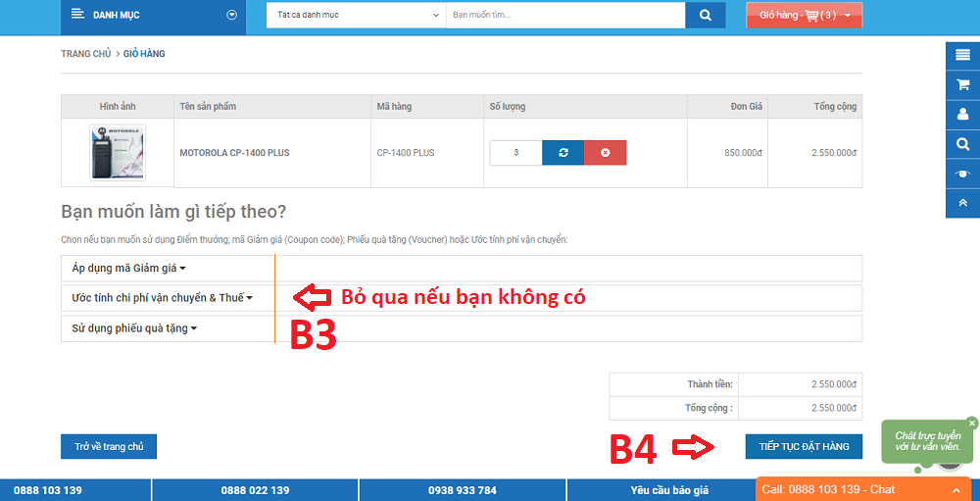Open the 'Chát trực tuyến' chat bubble
Image resolution: width=980 pixels, height=501 pixels.
927,441
